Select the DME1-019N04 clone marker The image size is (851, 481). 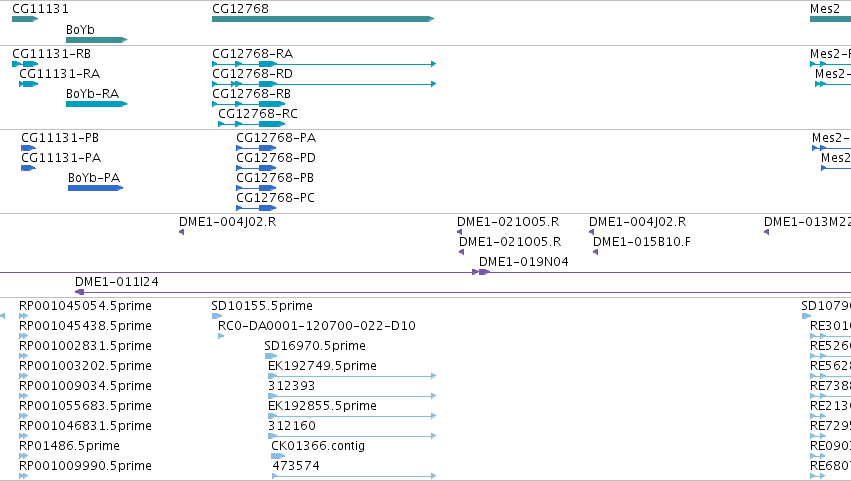[x=481, y=272]
